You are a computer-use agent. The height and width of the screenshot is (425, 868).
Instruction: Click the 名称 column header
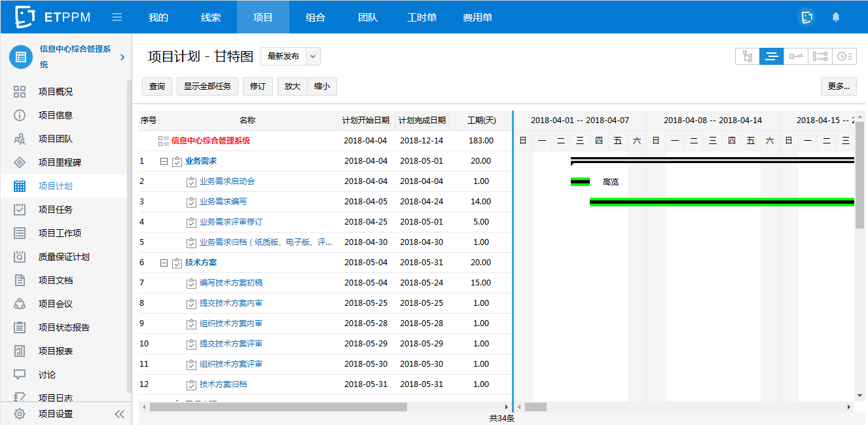point(247,120)
